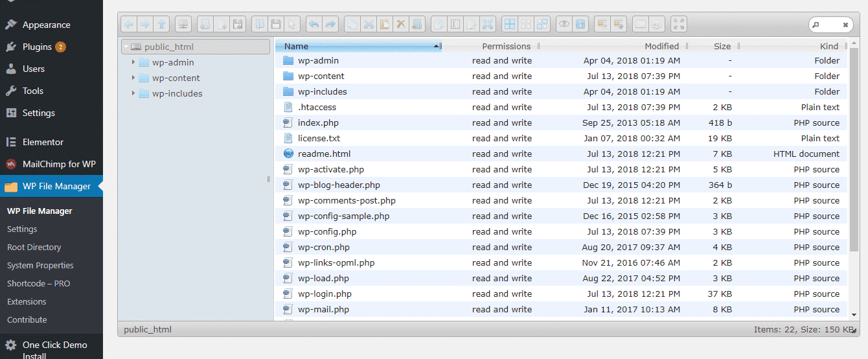Expand the wp-content tree folder arrow
Screen dimensions: 868x359
point(133,78)
